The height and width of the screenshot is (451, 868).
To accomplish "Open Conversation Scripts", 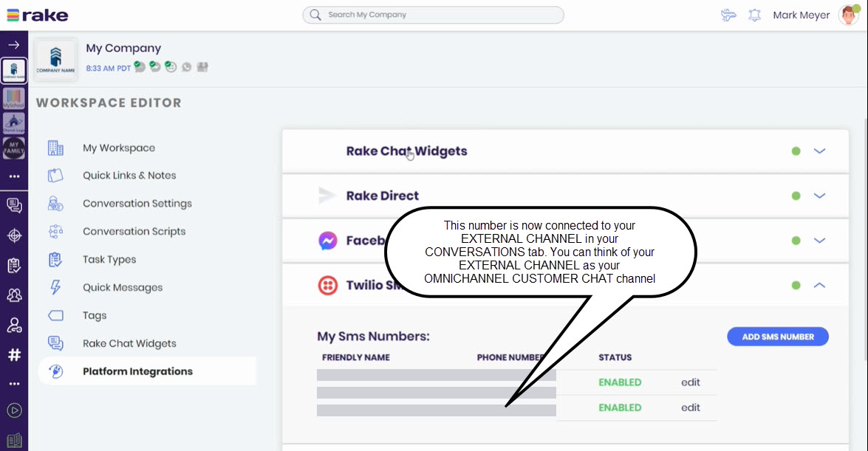I will coord(134,231).
